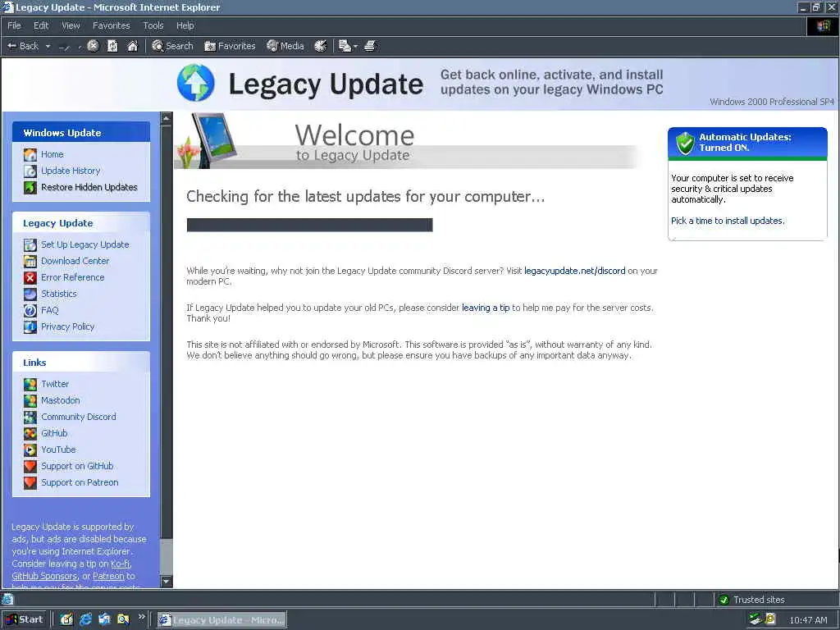Click the FAQ question mark icon
The height and width of the screenshot is (630, 840).
pos(30,310)
